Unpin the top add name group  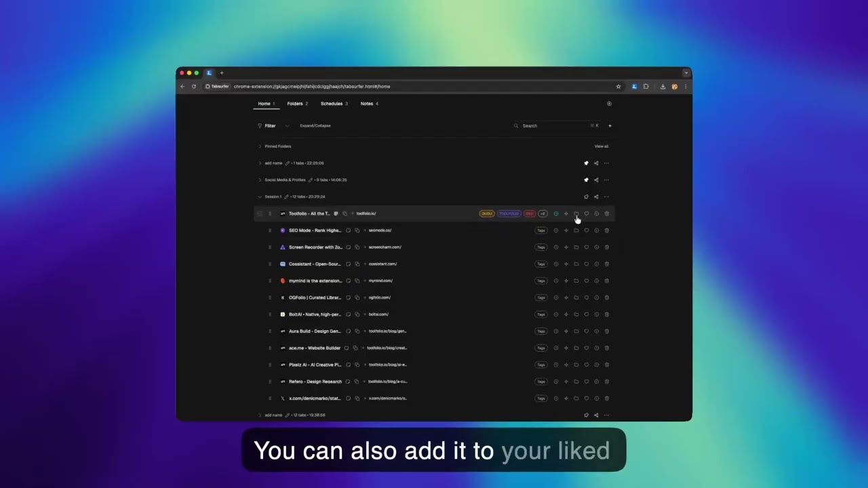click(x=586, y=163)
